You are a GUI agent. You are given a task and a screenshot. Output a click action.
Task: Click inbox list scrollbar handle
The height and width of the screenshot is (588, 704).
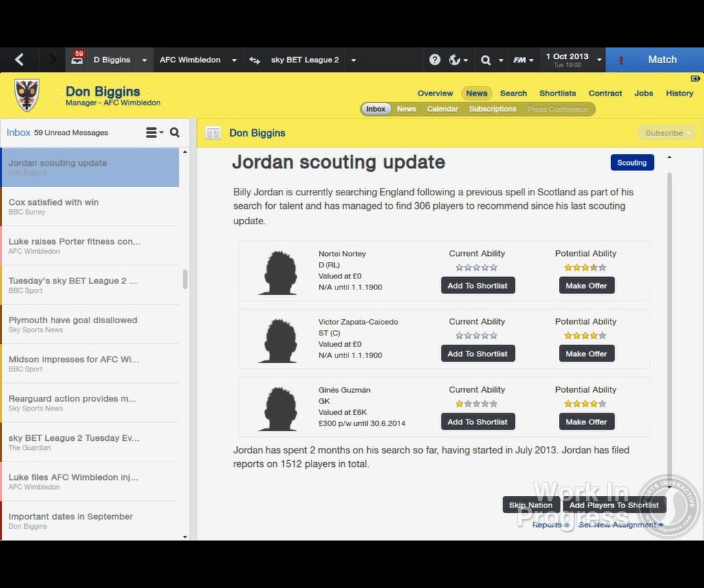pyautogui.click(x=185, y=279)
